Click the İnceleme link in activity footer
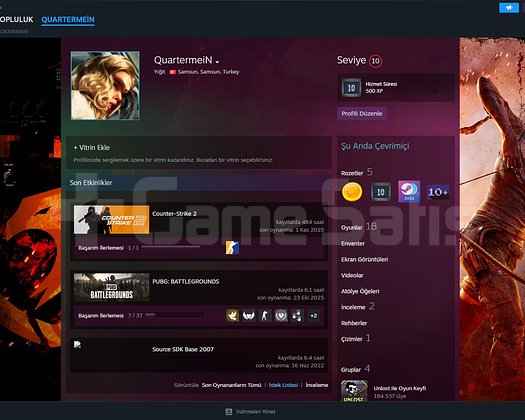 pyautogui.click(x=316, y=385)
